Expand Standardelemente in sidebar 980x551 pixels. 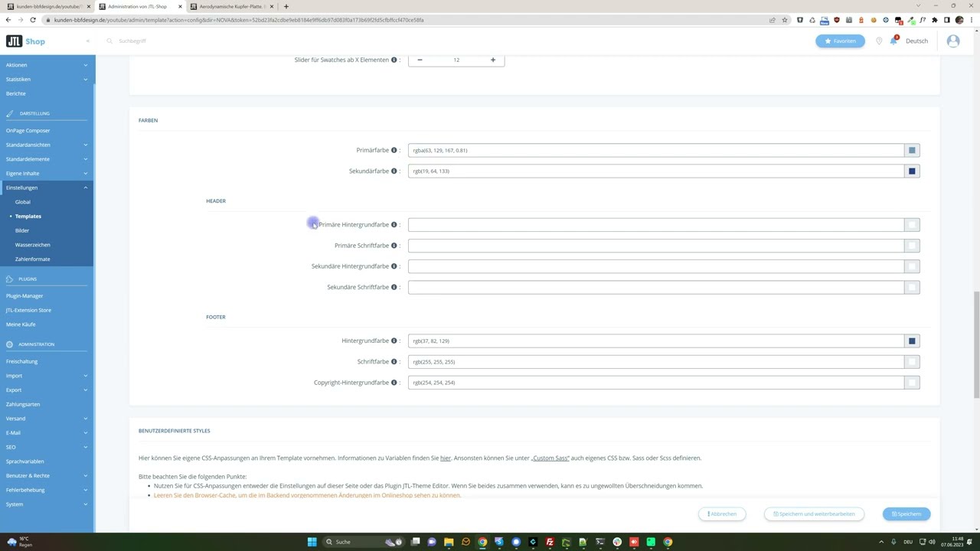tap(47, 159)
